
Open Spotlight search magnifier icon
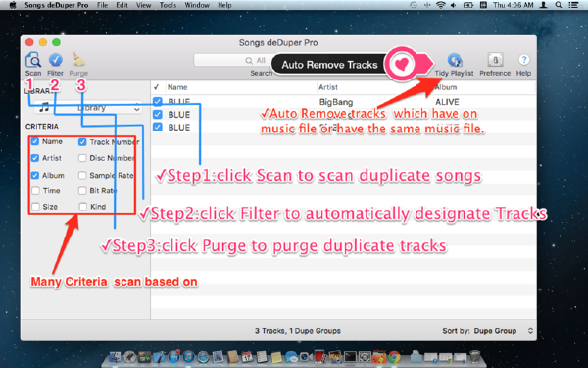pyautogui.click(x=559, y=5)
